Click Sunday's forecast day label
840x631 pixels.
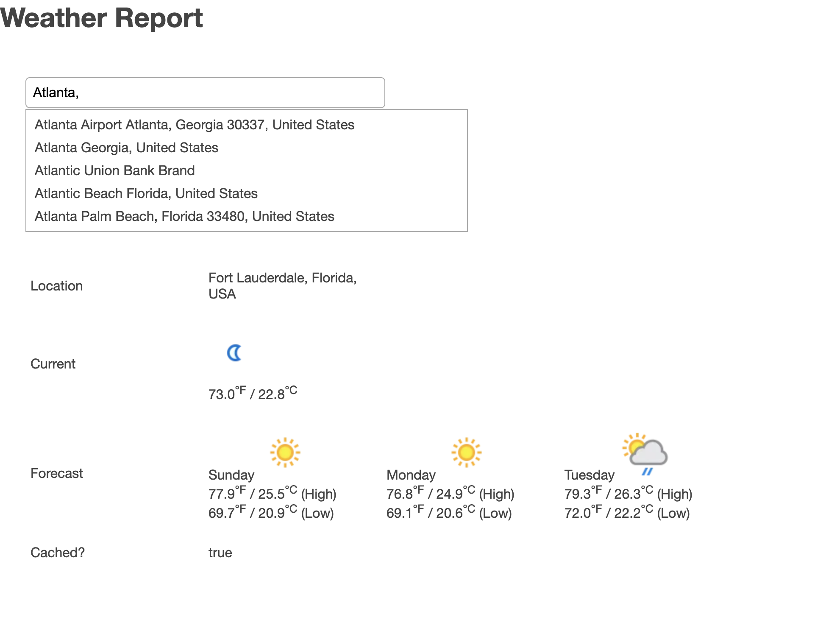tap(231, 475)
